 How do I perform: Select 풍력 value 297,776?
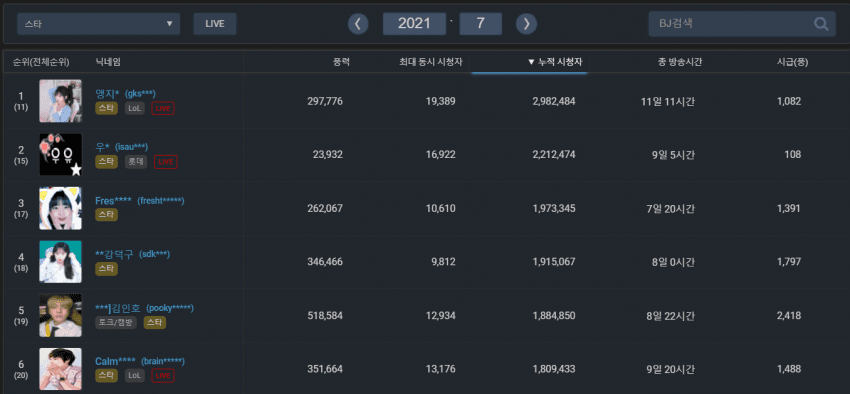click(325, 101)
